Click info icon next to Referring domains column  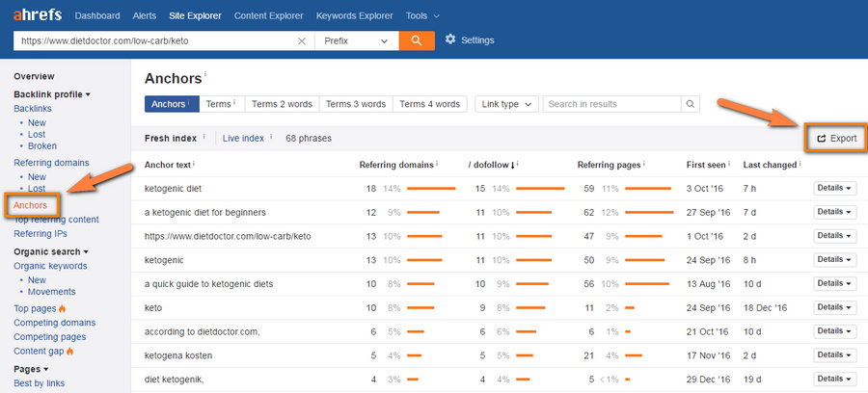click(437, 164)
